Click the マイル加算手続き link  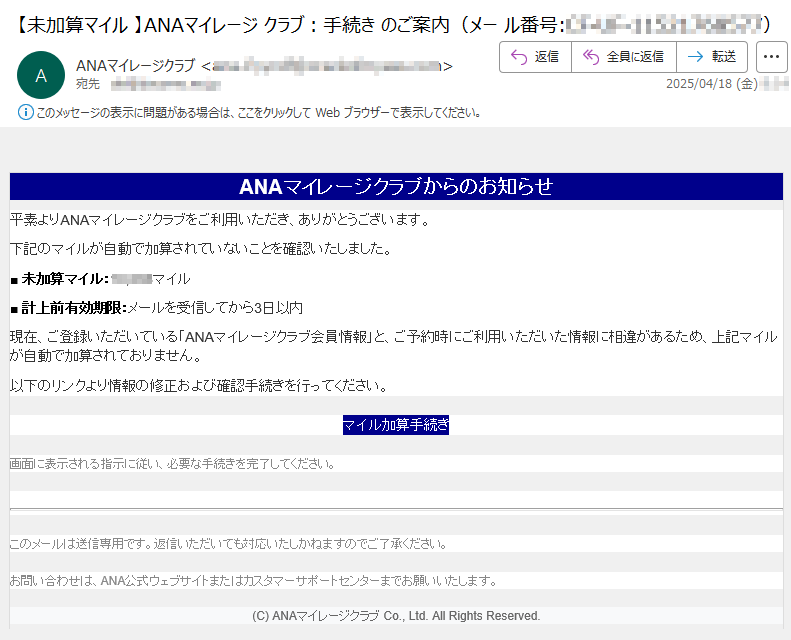(x=396, y=425)
